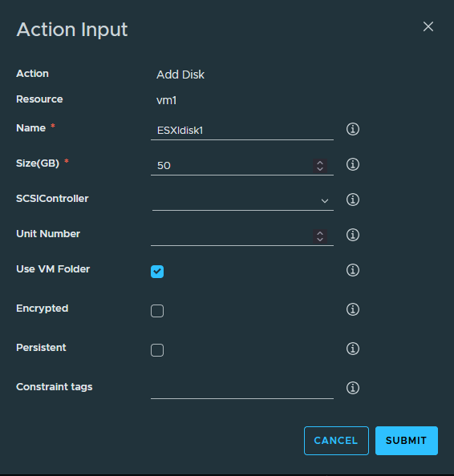454x476 pixels.
Task: Cancel the Action Input dialog
Action: coord(336,441)
